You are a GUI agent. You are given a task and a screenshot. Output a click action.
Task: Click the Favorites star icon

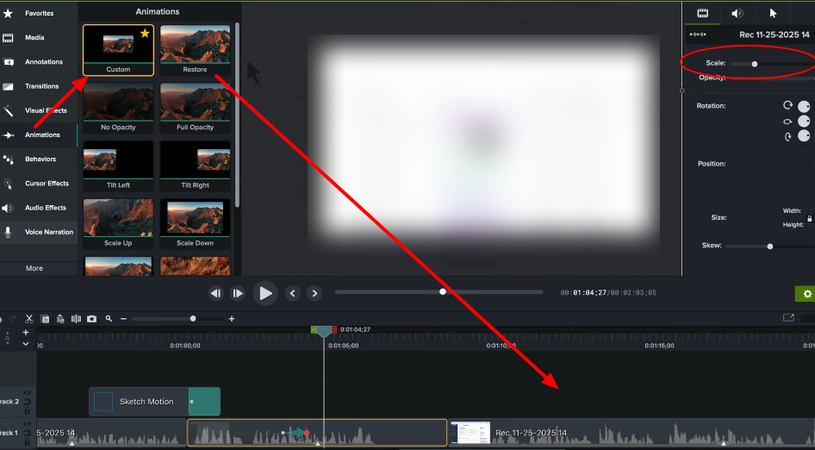pyautogui.click(x=8, y=13)
